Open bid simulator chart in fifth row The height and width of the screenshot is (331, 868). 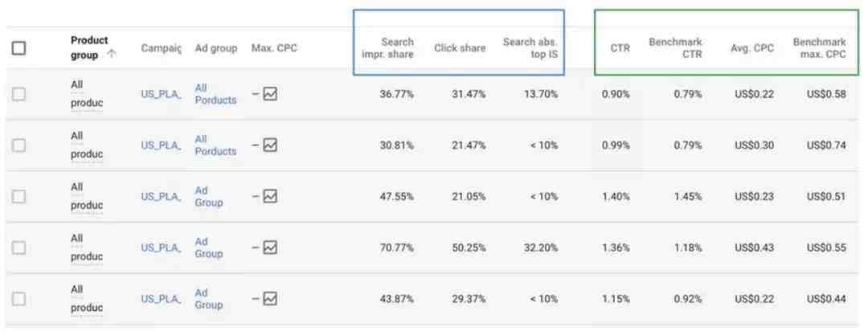click(270, 299)
